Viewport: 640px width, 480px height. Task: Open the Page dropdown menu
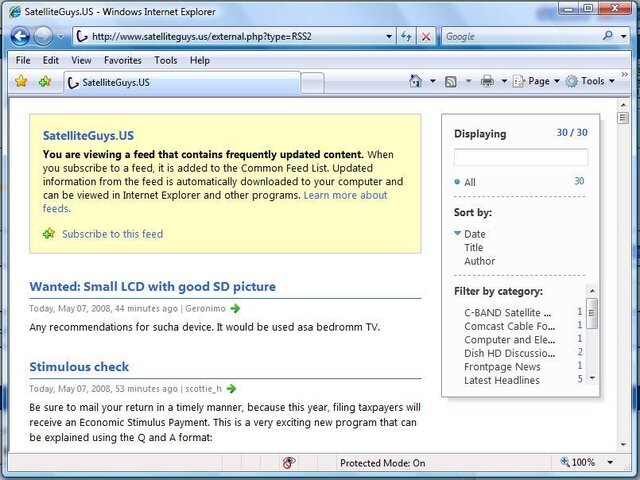(537, 81)
